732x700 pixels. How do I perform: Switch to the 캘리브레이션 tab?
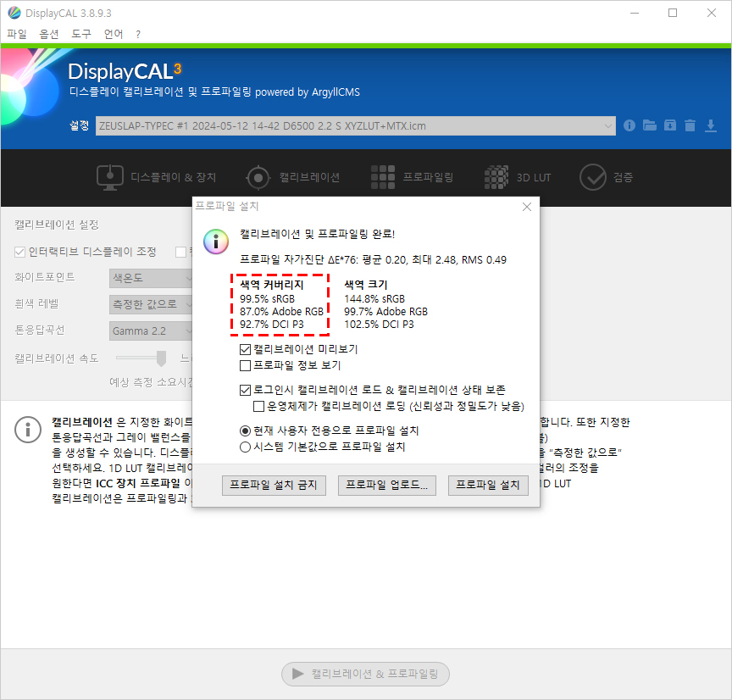click(292, 177)
